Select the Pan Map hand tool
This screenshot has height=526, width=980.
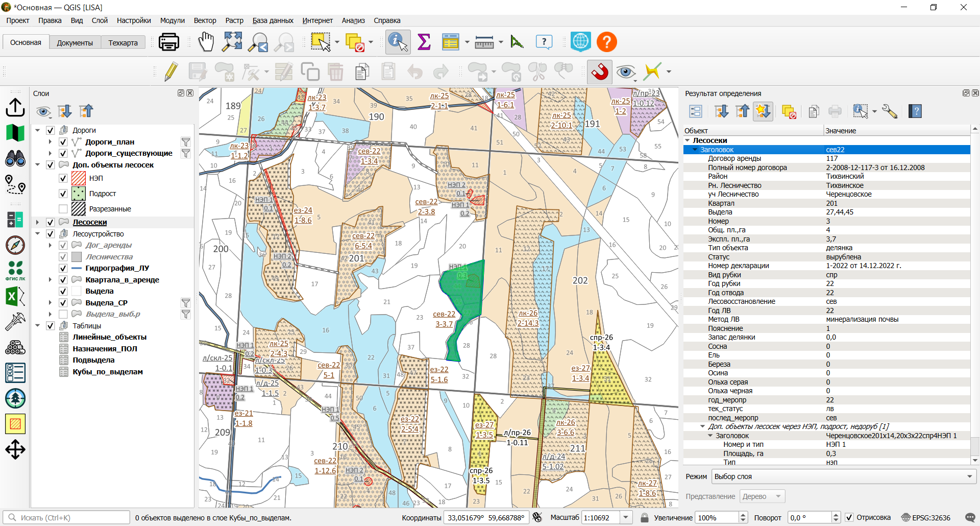[206, 42]
